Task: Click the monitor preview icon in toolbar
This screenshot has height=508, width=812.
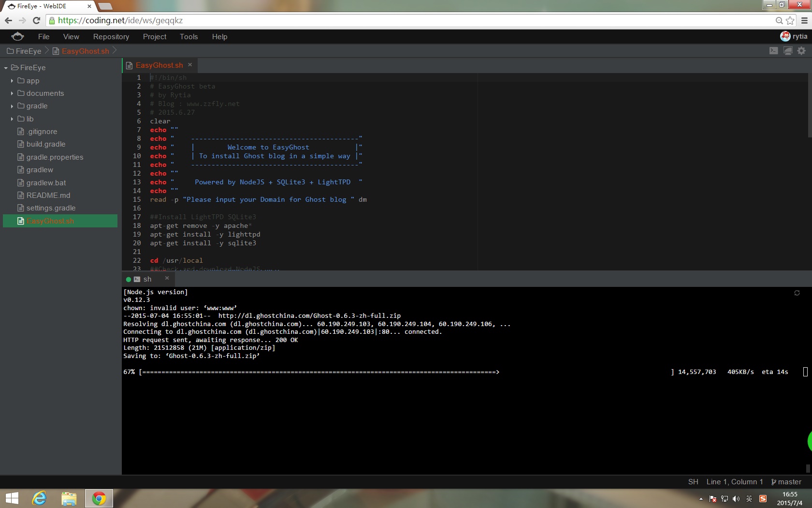Action: (788, 51)
